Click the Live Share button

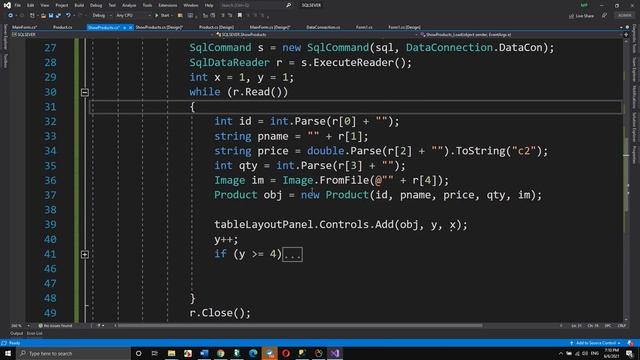pos(581,16)
